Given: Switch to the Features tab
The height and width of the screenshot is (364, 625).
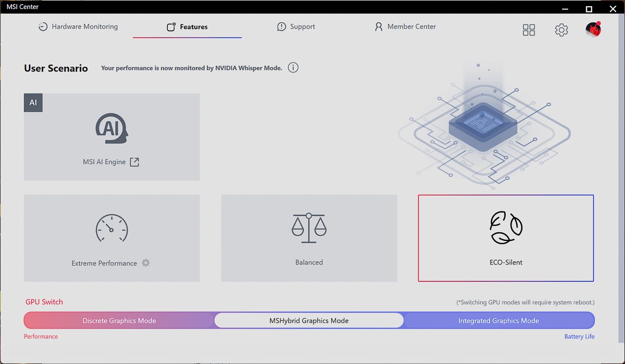Looking at the screenshot, I should click(187, 27).
